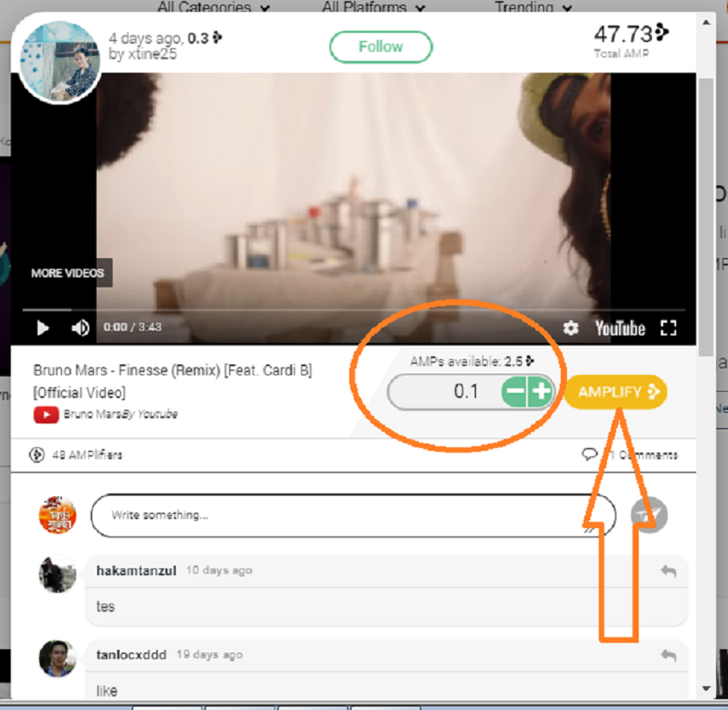Viewport: 728px width, 710px height.
Task: Click the AMPs available 2.5 text
Action: pyautogui.click(x=472, y=361)
